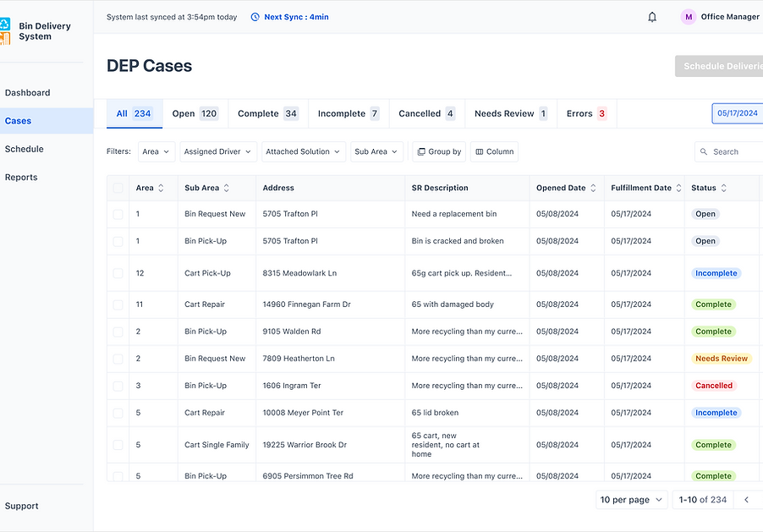Check the 8315 Meadowlark Ln row
The width and height of the screenshot is (763, 532).
pos(118,273)
